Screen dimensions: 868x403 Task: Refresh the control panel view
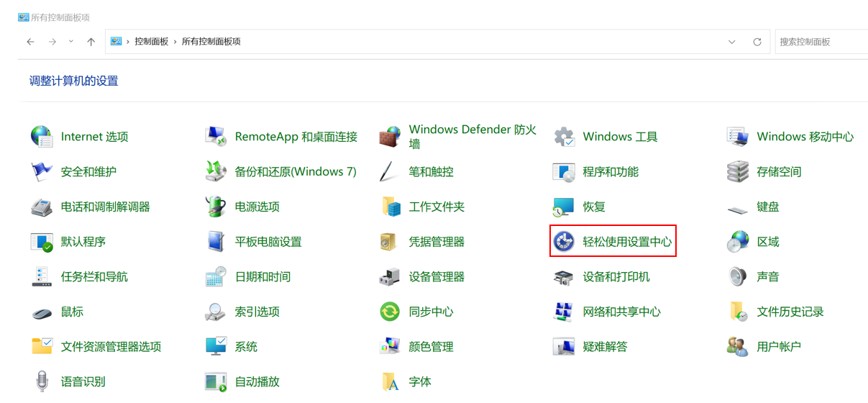(757, 42)
